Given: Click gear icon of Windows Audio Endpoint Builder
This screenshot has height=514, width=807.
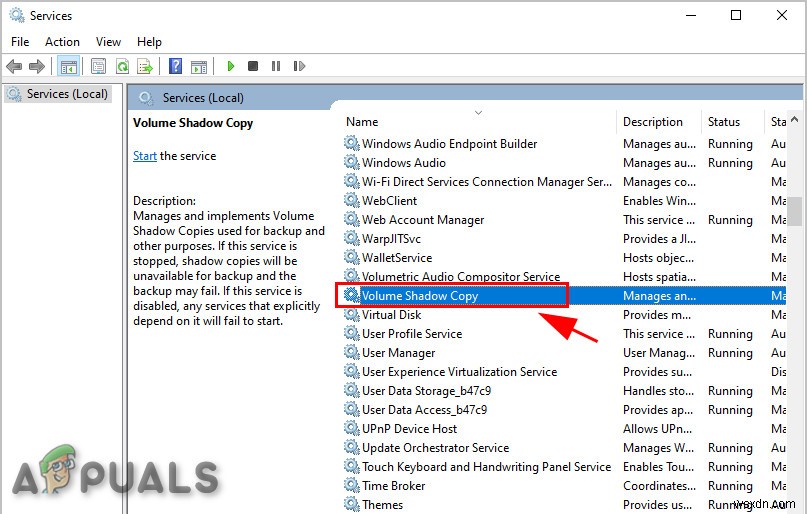Looking at the screenshot, I should 352,143.
